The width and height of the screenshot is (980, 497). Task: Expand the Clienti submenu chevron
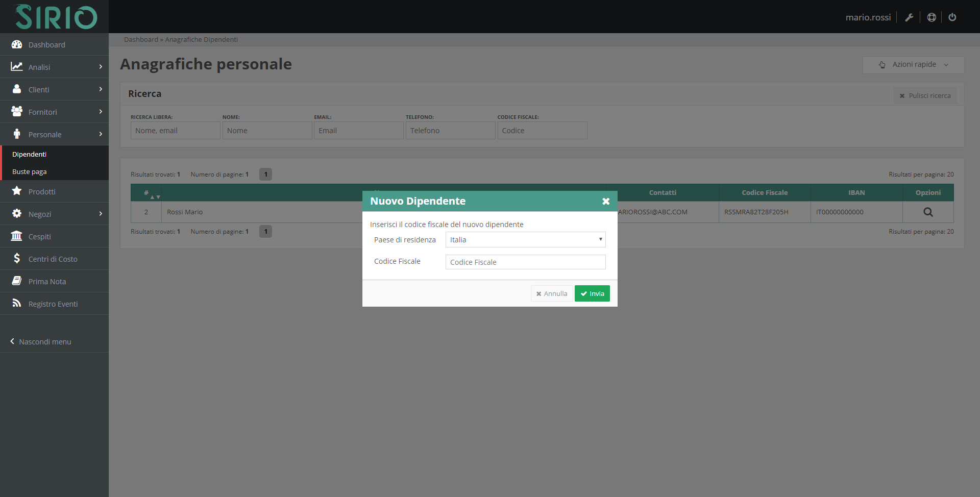click(101, 89)
